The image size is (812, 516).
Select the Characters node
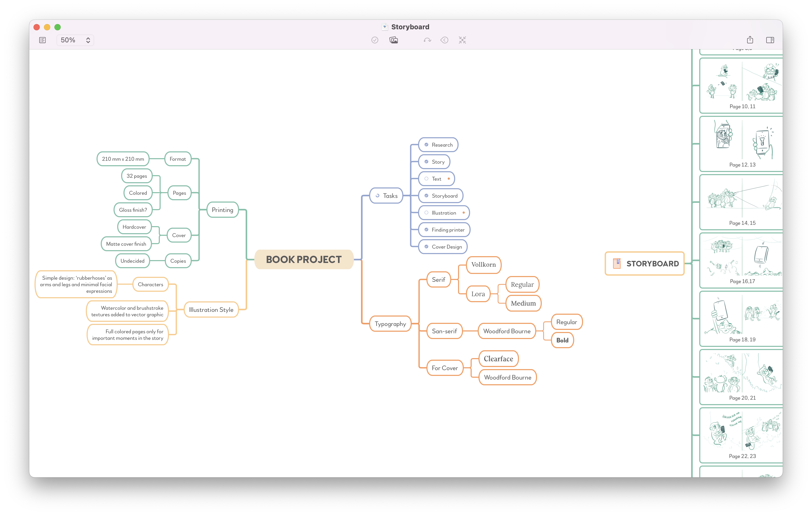[x=150, y=284]
